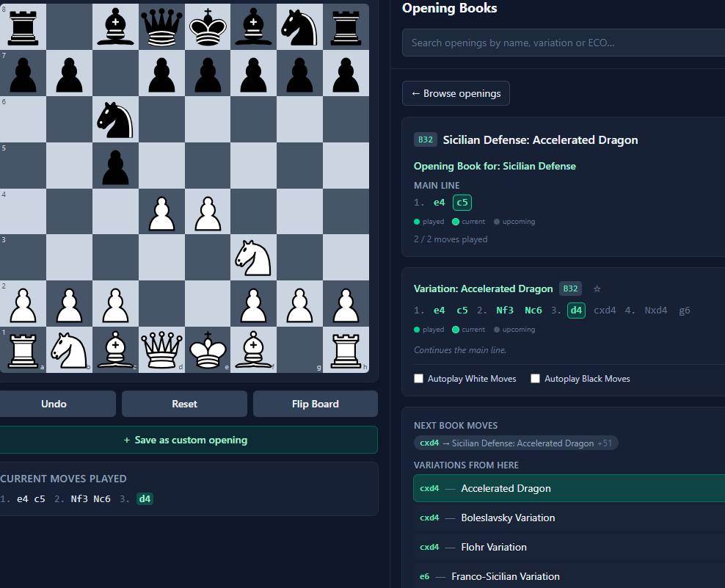Select Nf3 in current moves played
Screen dimensions: 725x588
[79, 498]
